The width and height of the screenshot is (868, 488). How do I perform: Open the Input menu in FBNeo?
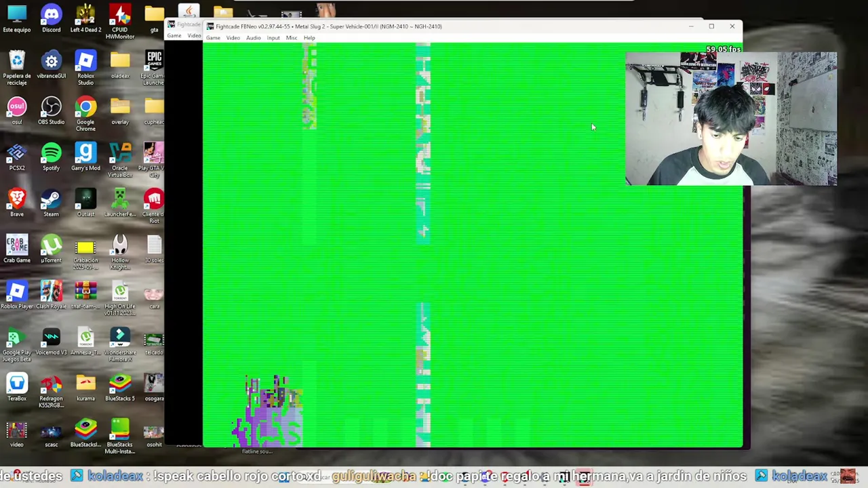273,38
